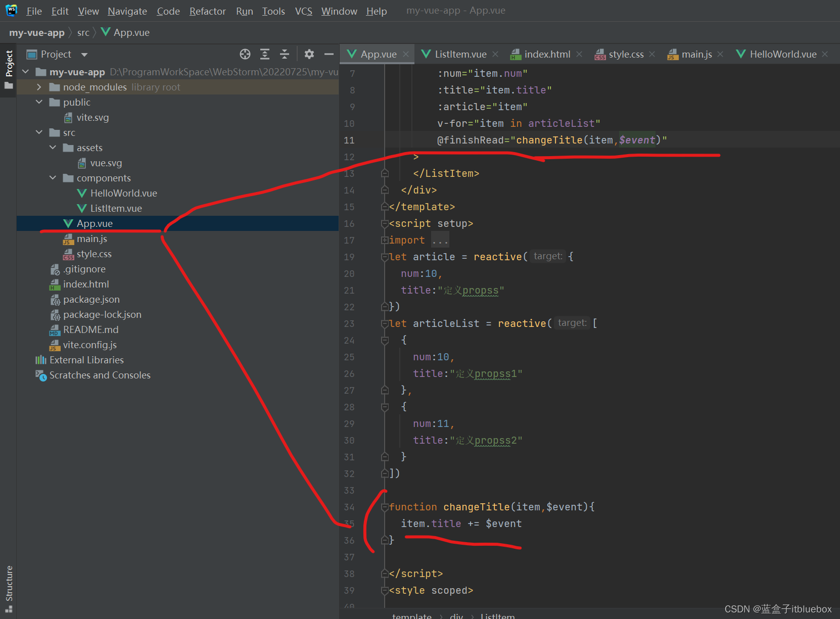The height and width of the screenshot is (619, 840).
Task: Close the index.html editor tab
Action: click(579, 54)
